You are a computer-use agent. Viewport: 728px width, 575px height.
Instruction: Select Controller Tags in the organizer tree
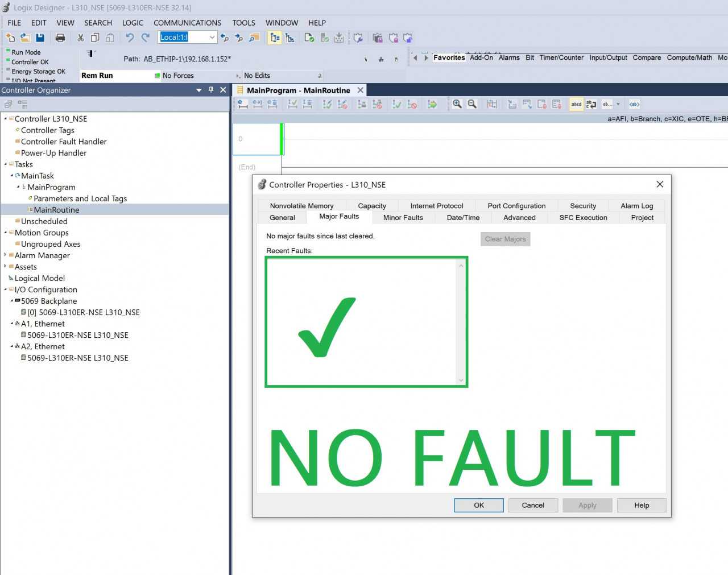point(48,130)
